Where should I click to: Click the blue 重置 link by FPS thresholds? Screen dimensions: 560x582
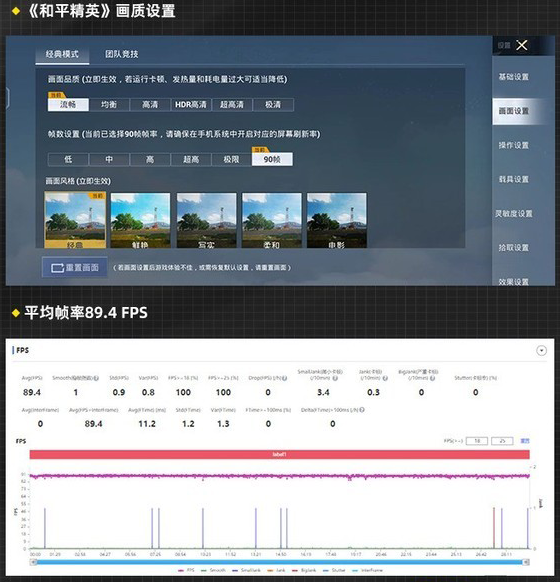coord(525,441)
